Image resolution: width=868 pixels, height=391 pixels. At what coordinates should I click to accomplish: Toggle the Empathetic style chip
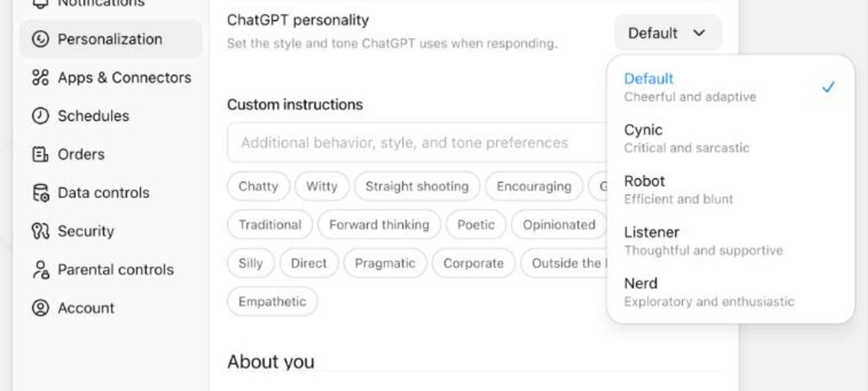[272, 302]
